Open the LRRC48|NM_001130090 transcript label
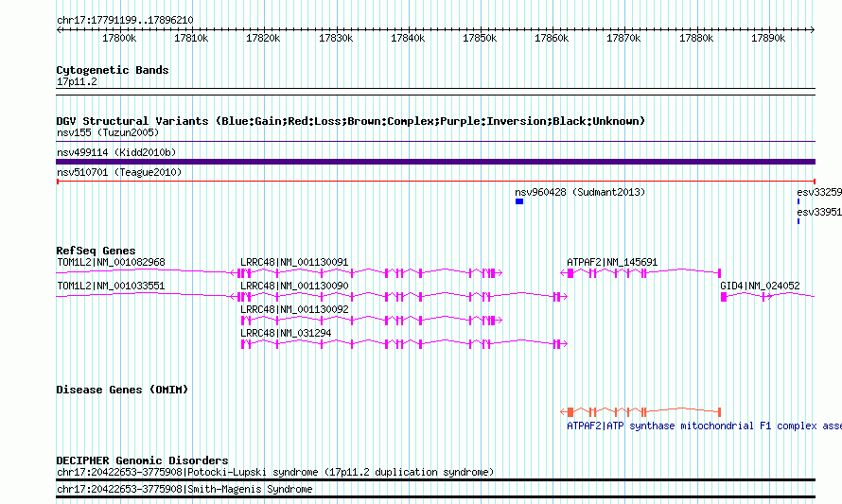This screenshot has width=842, height=504. (x=294, y=287)
